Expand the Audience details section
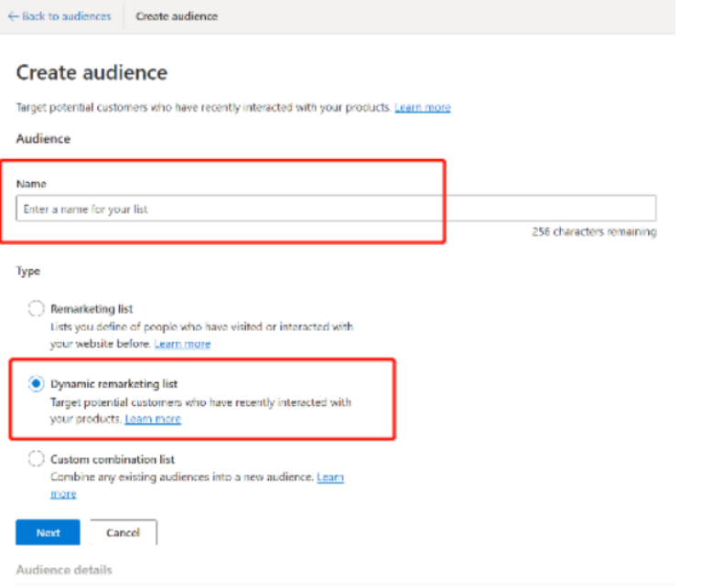 point(64,570)
